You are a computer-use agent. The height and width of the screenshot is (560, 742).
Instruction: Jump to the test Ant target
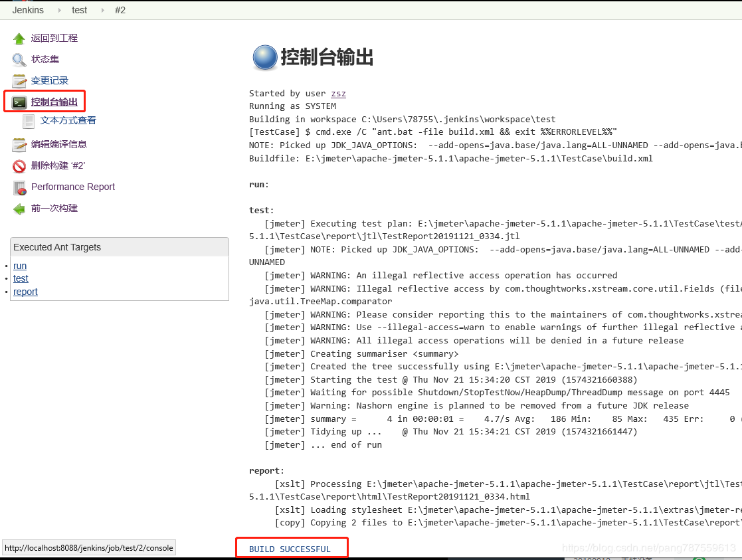21,278
